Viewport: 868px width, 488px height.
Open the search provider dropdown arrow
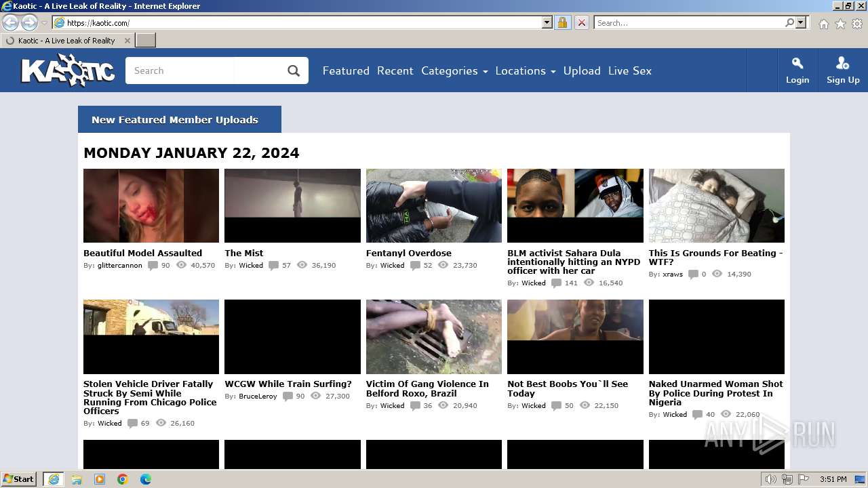pyautogui.click(x=801, y=23)
